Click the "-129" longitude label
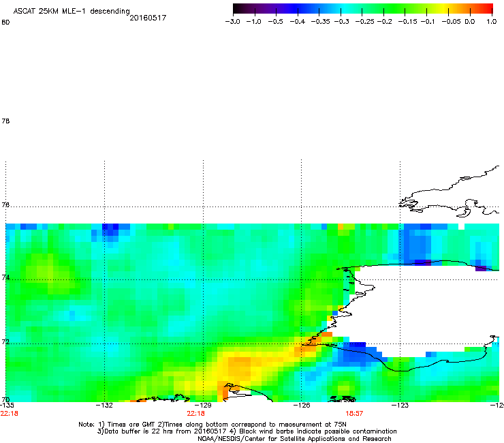Image resolution: width=504 pixels, height=443 pixels. tap(203, 405)
